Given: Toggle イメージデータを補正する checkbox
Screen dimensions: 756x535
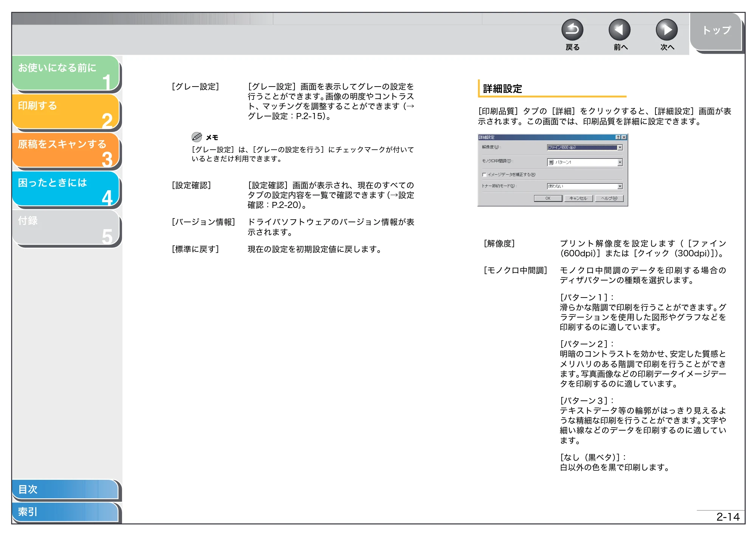Looking at the screenshot, I should point(484,175).
